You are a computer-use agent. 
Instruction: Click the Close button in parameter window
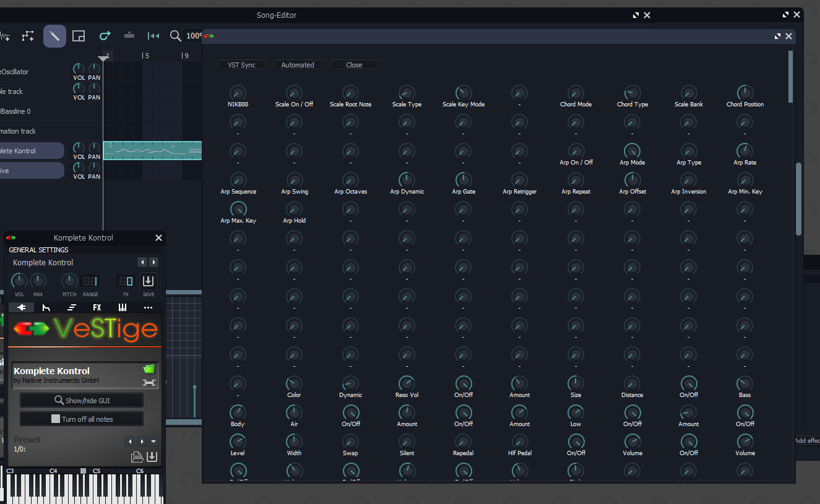(354, 65)
